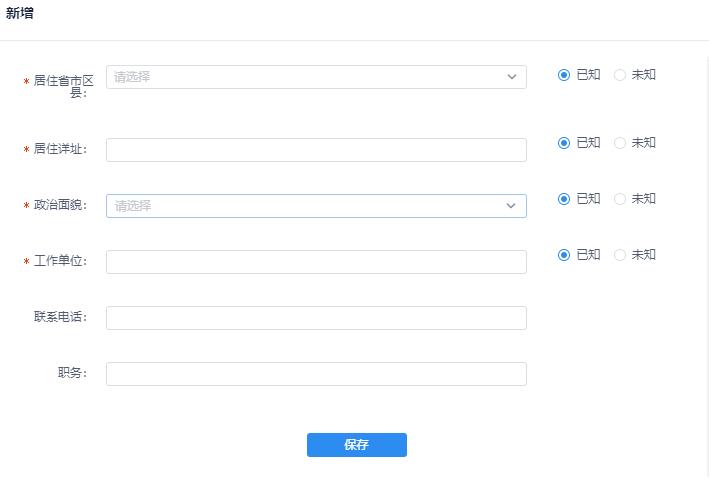709x480 pixels.
Task: Click chevron arrow of 居住省市区县 select
Action: [511, 77]
